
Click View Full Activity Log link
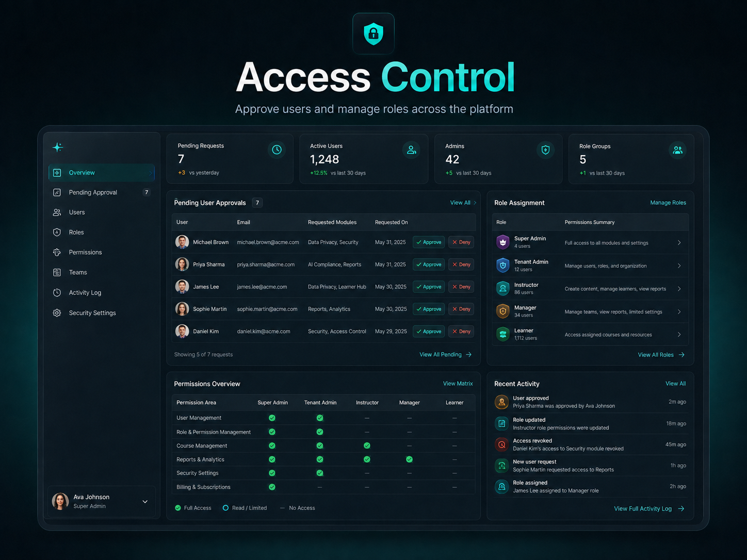(x=649, y=509)
